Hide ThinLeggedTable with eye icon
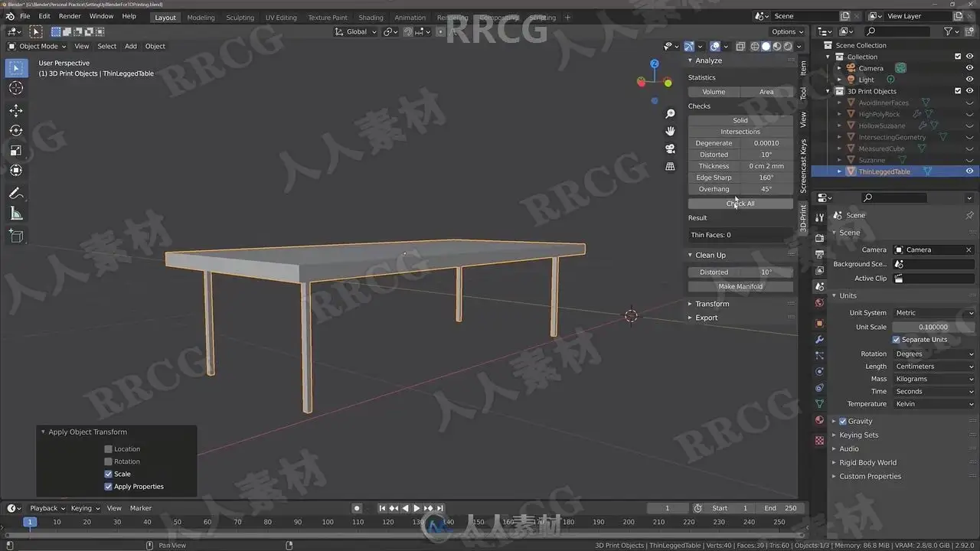This screenshot has height=551, width=980. (969, 171)
